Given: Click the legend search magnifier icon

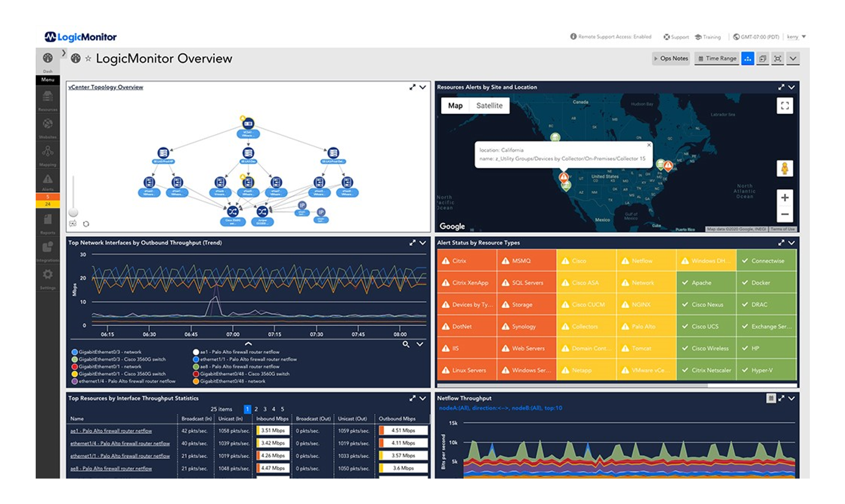Looking at the screenshot, I should 406,344.
